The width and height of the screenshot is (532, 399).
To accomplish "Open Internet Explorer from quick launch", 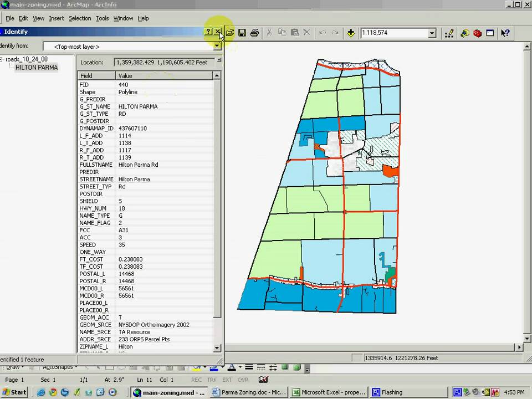I will 40,392.
